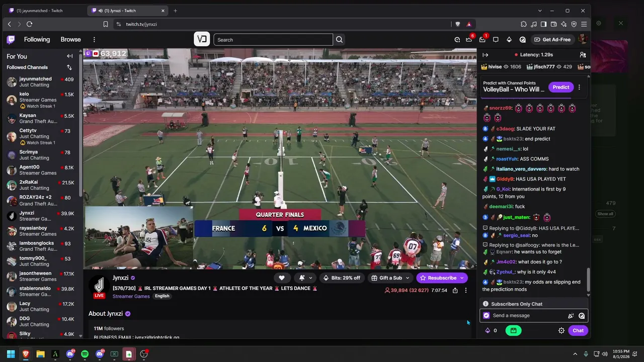Open the Twitch more menu dots

(x=94, y=40)
